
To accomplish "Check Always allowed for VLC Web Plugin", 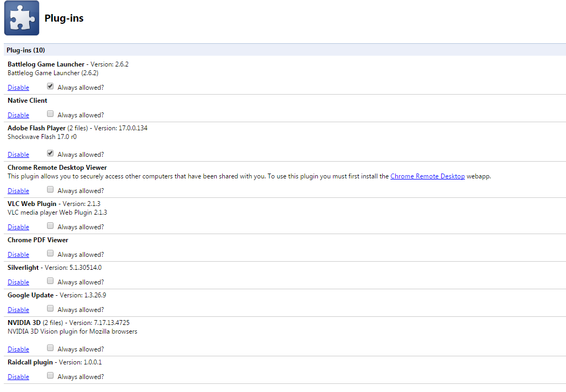I will pyautogui.click(x=50, y=225).
